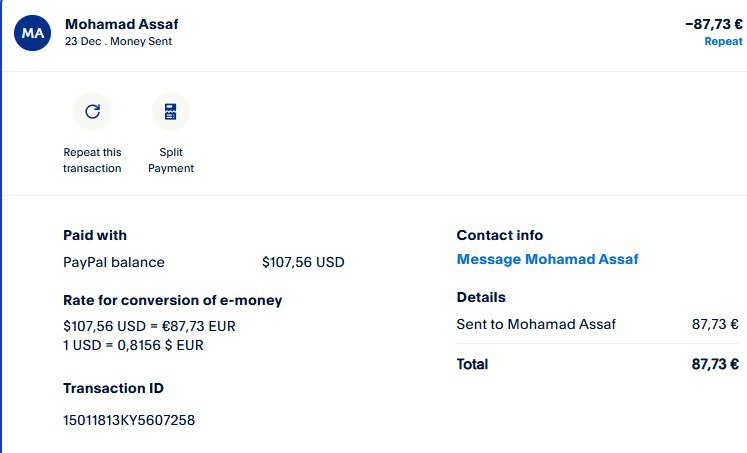Open Message Mohamad Assaf link
The width and height of the screenshot is (747, 453).
[x=547, y=259]
